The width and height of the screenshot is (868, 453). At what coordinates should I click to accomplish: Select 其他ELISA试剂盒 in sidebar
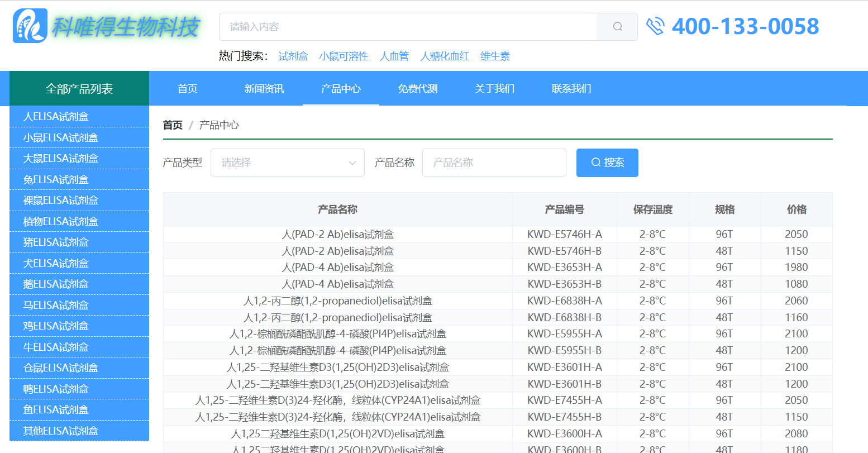tap(79, 431)
